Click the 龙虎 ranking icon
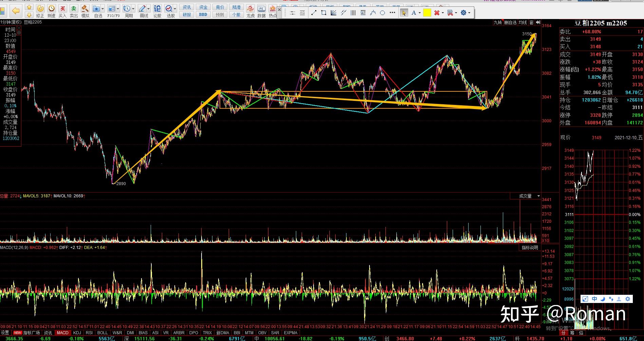The image size is (644, 341). click(x=250, y=11)
